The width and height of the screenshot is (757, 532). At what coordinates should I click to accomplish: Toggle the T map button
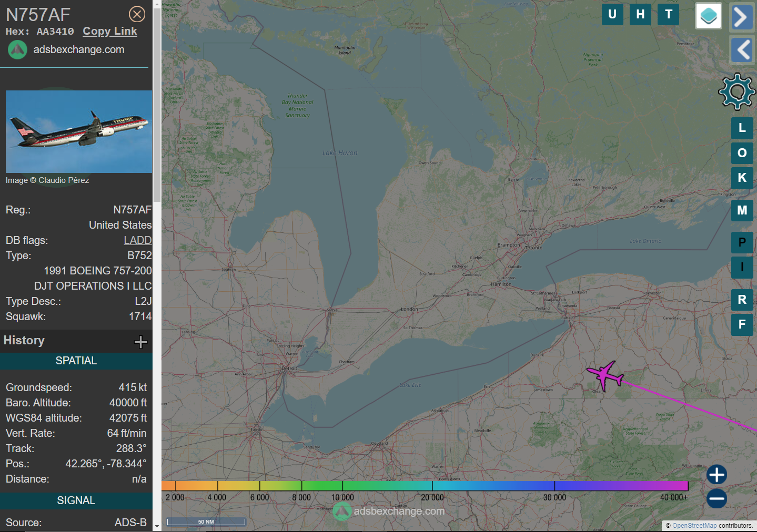[x=669, y=14]
